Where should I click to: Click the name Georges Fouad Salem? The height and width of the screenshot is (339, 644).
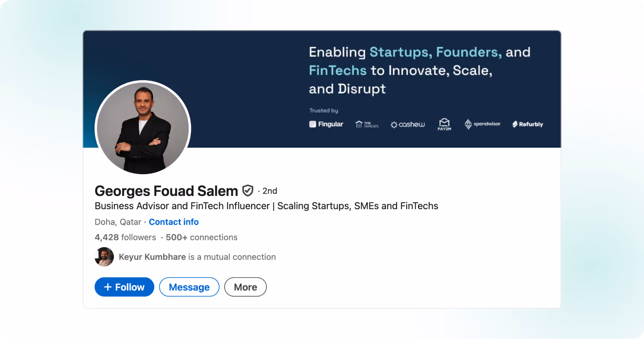166,191
